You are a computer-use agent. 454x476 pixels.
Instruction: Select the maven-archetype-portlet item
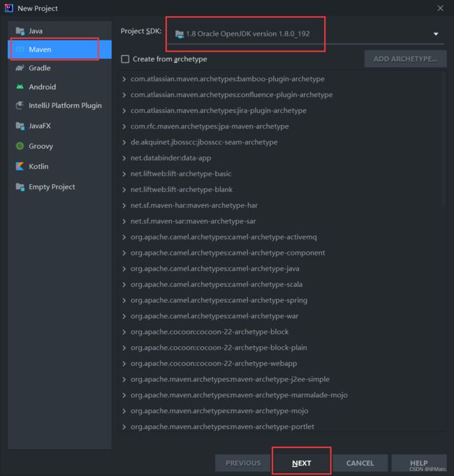pyautogui.click(x=222, y=426)
